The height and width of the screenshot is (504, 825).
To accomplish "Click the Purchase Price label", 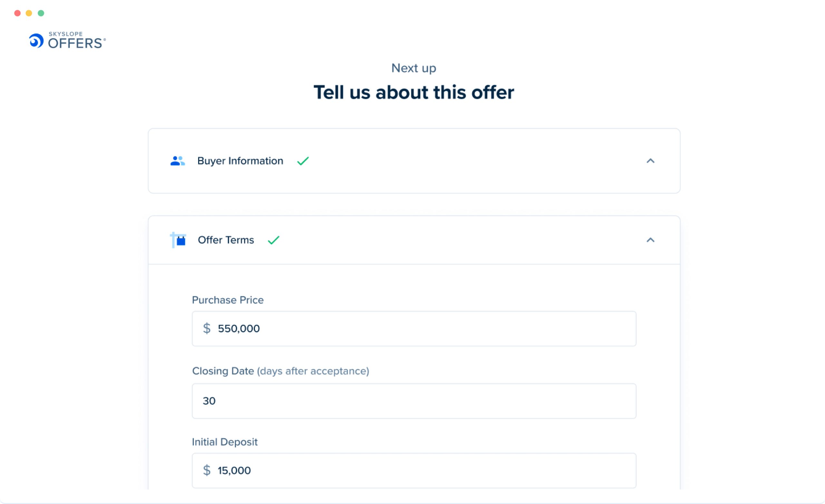I will (x=228, y=300).
